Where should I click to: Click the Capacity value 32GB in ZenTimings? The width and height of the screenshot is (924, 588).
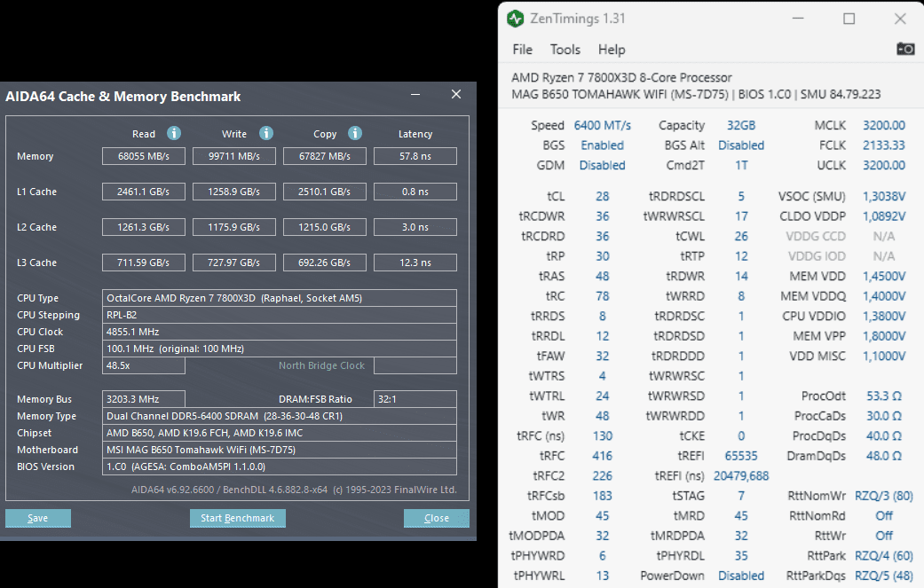(741, 125)
